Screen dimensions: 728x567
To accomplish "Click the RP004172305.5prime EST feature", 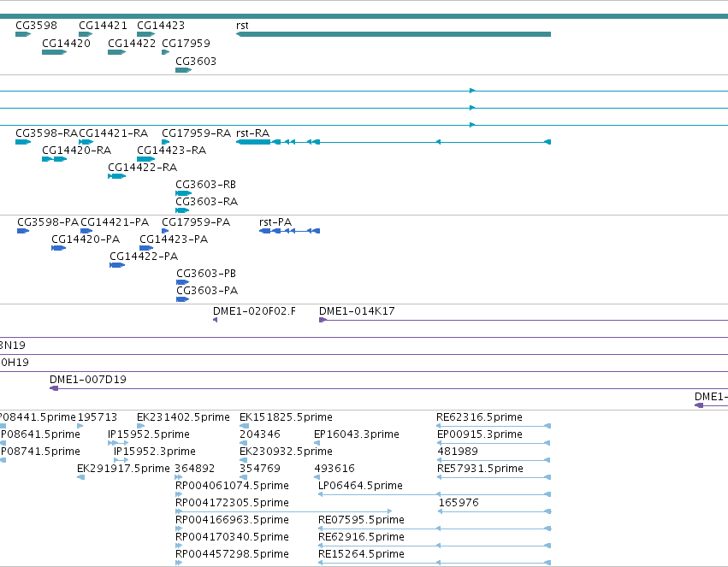I will pos(284,511).
